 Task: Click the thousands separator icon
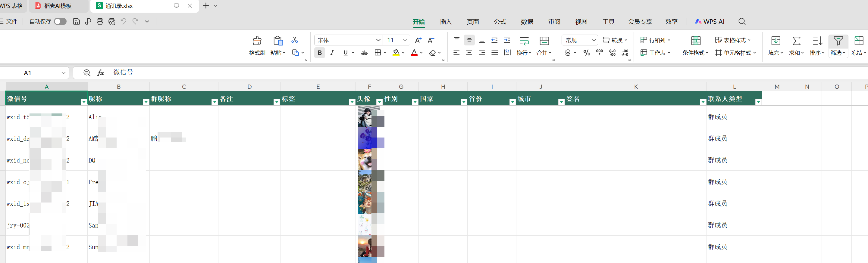(600, 53)
